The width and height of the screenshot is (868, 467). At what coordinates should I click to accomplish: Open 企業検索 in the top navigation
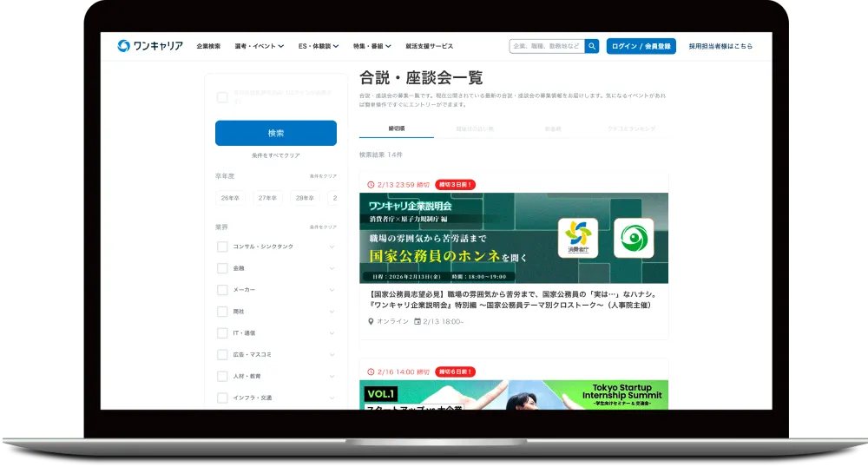208,46
